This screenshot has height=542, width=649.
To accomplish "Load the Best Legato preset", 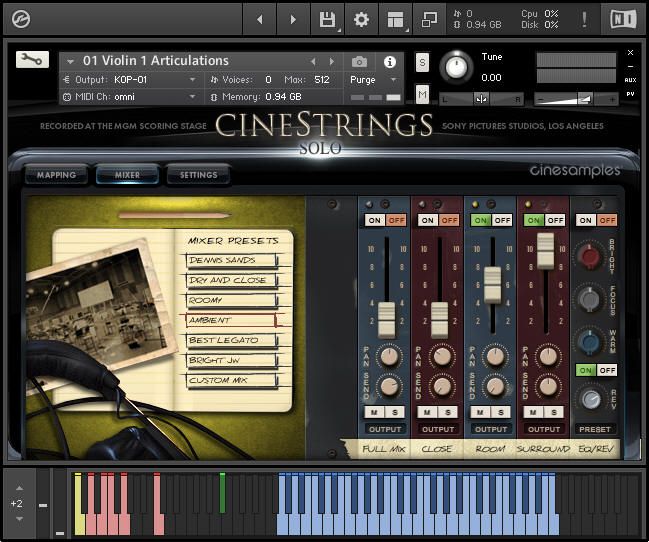I will tap(231, 340).
